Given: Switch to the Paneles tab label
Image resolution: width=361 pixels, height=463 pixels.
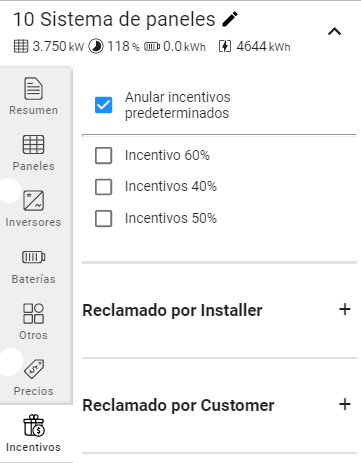Looking at the screenshot, I should (33, 166).
